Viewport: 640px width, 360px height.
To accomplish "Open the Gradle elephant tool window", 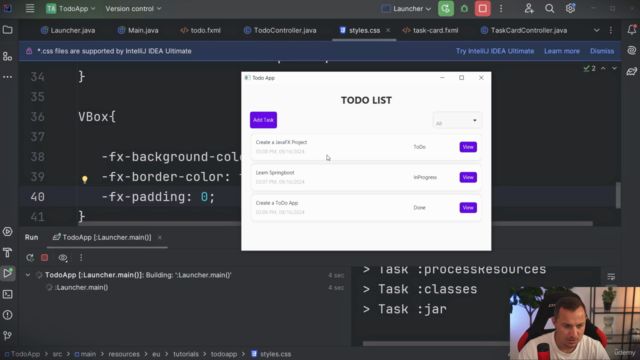I will coord(631,71).
